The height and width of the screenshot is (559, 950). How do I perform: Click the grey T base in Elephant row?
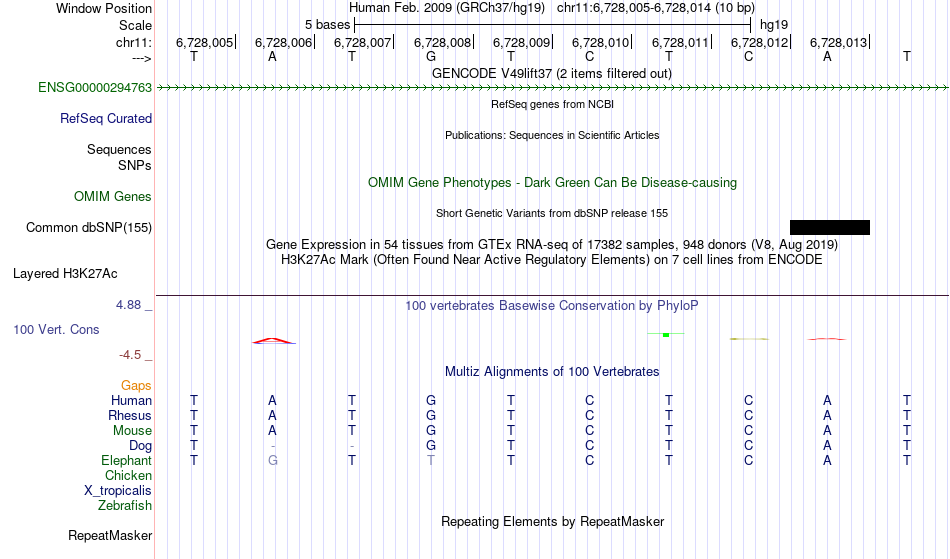click(x=431, y=461)
